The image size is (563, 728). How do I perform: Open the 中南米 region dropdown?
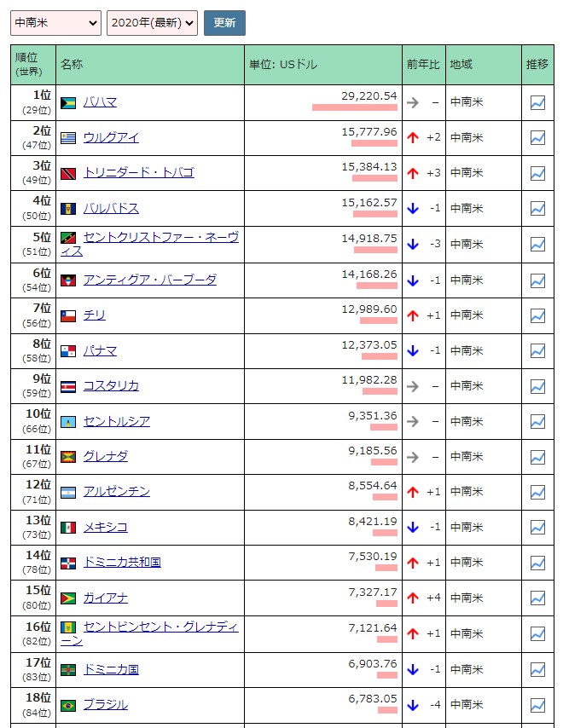(x=55, y=23)
